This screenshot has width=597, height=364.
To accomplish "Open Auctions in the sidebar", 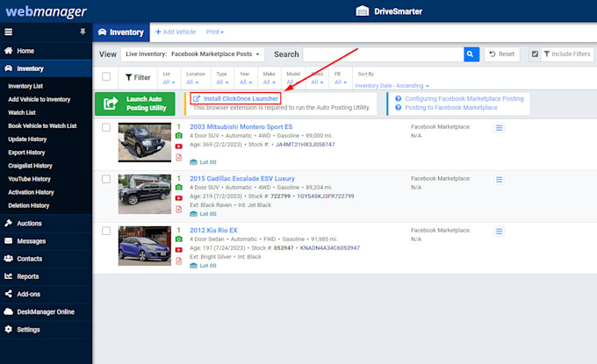I will click(x=46, y=224).
